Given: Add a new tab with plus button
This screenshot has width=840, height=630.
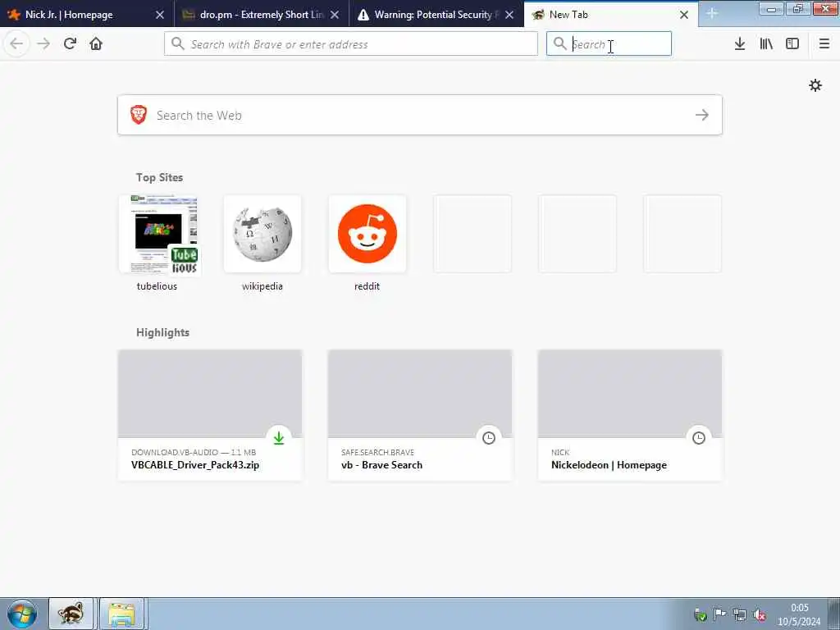Looking at the screenshot, I should coord(712,13).
